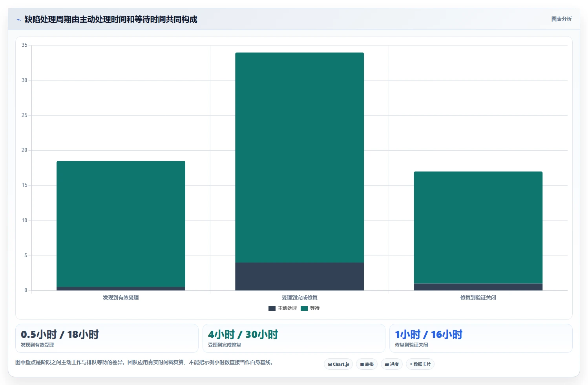Click the dark active bar for 修复到验证关闭
Image resolution: width=588 pixels, height=385 pixels.
click(x=478, y=287)
